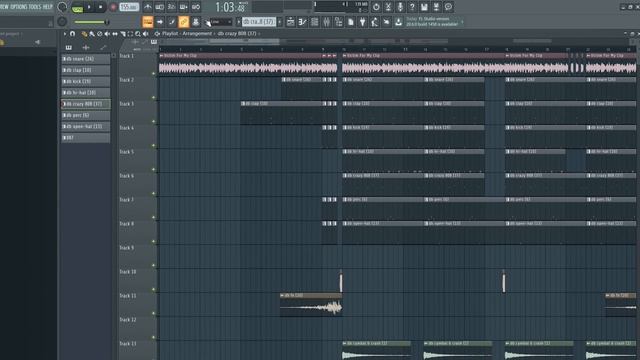Click the close all windows icon
This screenshot has width=640, height=360.
click(x=387, y=22)
